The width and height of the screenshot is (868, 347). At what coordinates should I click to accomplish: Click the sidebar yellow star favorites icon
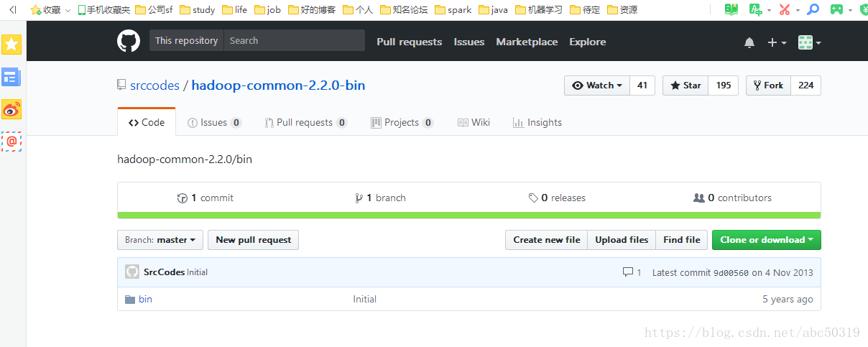(x=11, y=45)
